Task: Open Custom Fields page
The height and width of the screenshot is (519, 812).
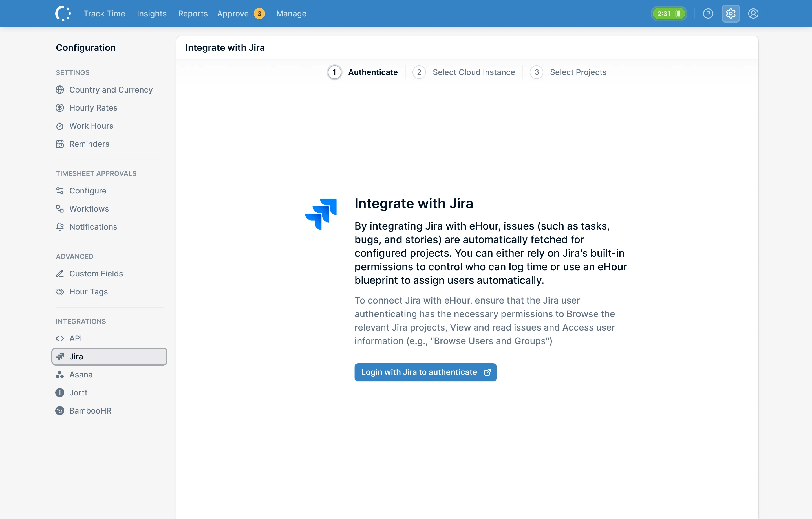Action: pos(109,274)
